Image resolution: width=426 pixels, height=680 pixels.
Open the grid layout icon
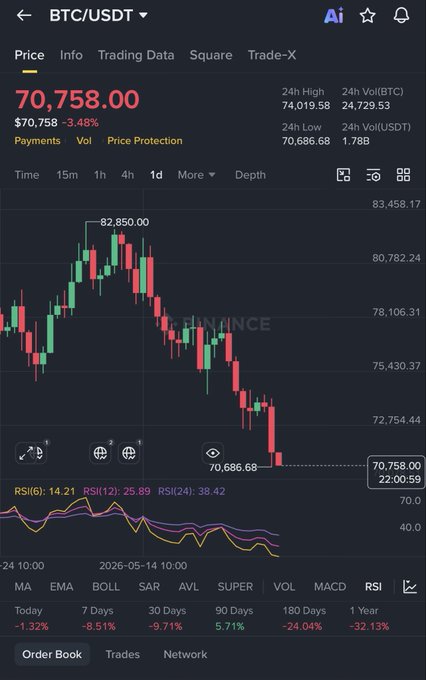coord(403,175)
